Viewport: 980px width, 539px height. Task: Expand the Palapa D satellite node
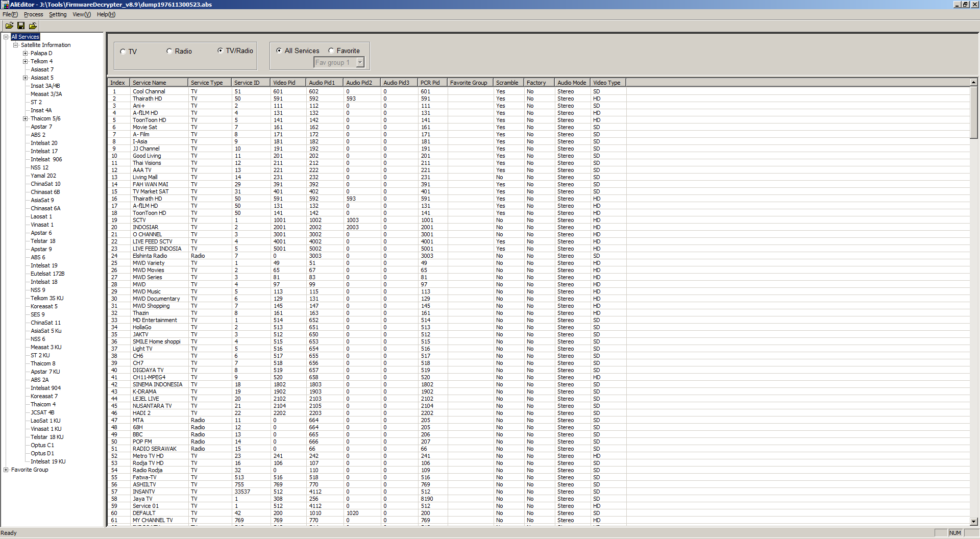pos(25,53)
